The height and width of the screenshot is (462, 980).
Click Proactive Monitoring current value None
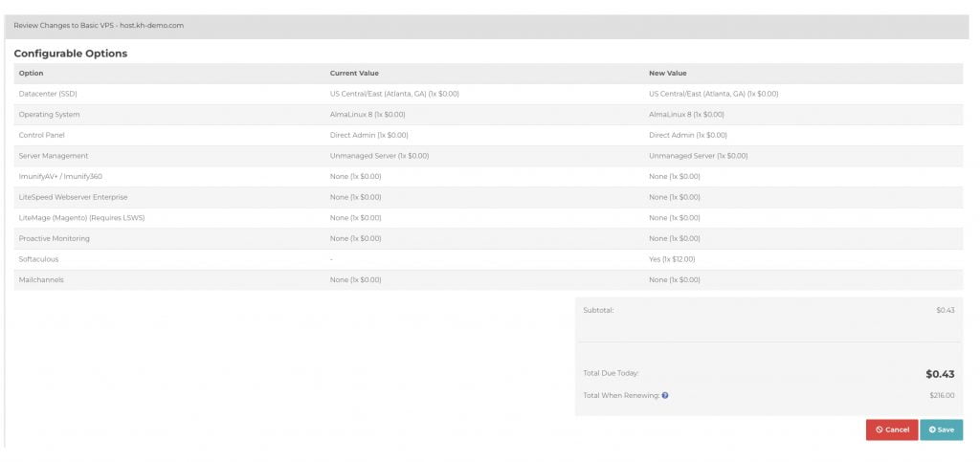(x=356, y=238)
